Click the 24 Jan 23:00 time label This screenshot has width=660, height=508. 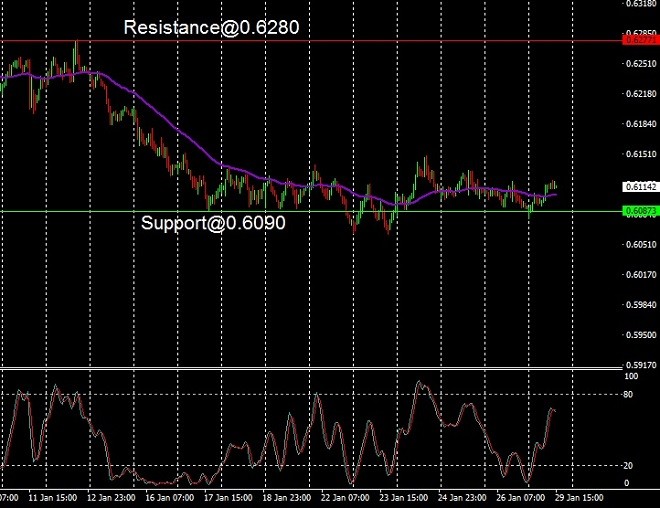(462, 498)
